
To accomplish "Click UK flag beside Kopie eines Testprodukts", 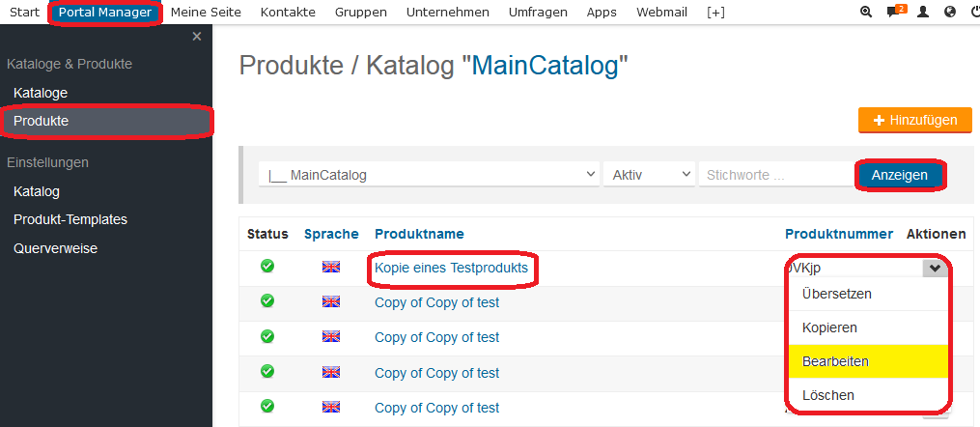I will point(331,268).
